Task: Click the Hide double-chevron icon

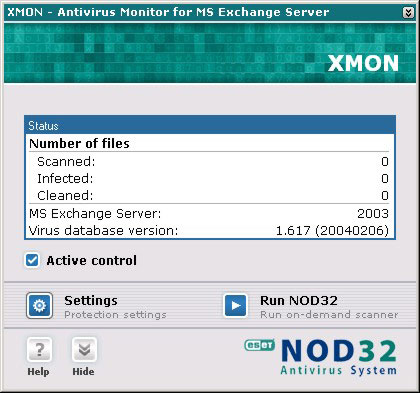Action: tap(84, 350)
